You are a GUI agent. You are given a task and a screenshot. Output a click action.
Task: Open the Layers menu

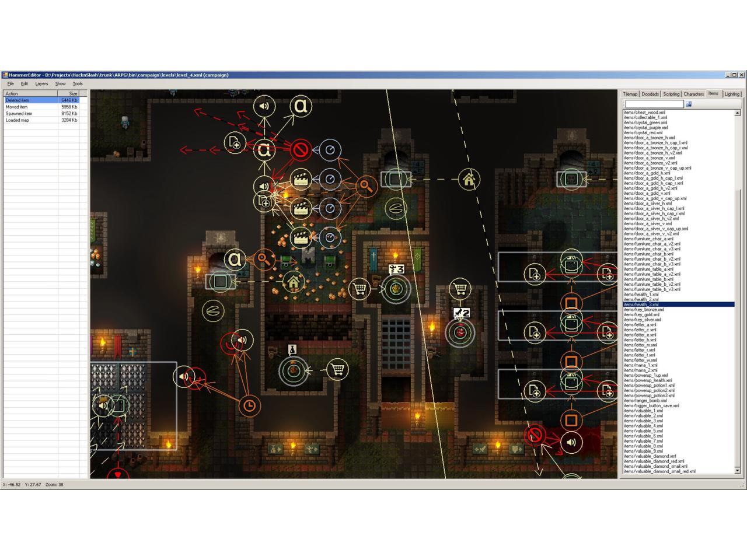point(41,84)
